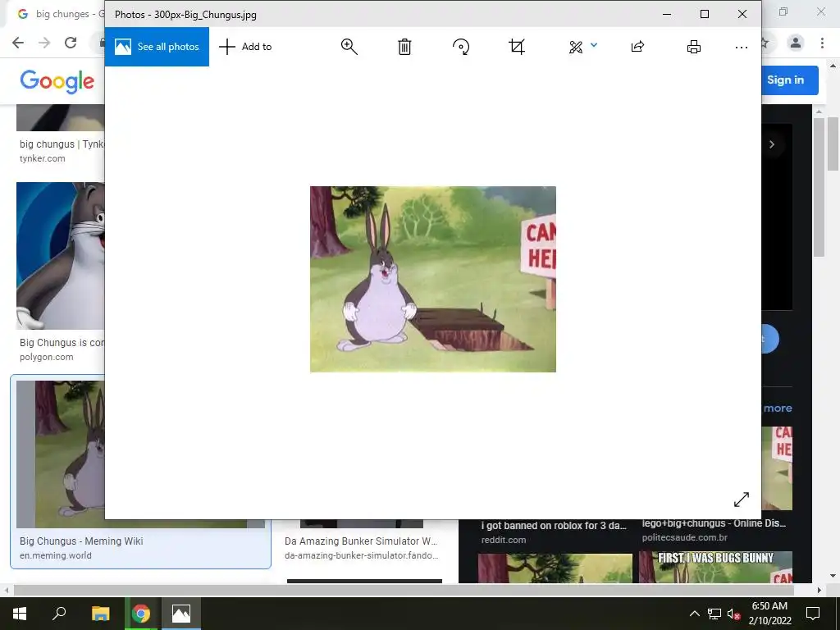Expand the Edit & Create dropdown arrow
Screen dimensions: 840x630
[594, 46]
